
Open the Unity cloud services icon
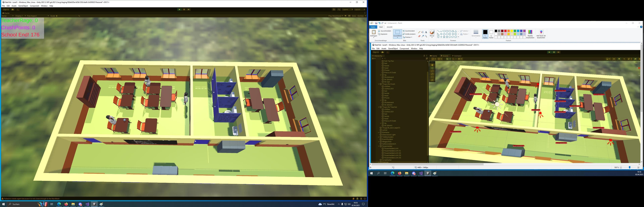pos(13,10)
